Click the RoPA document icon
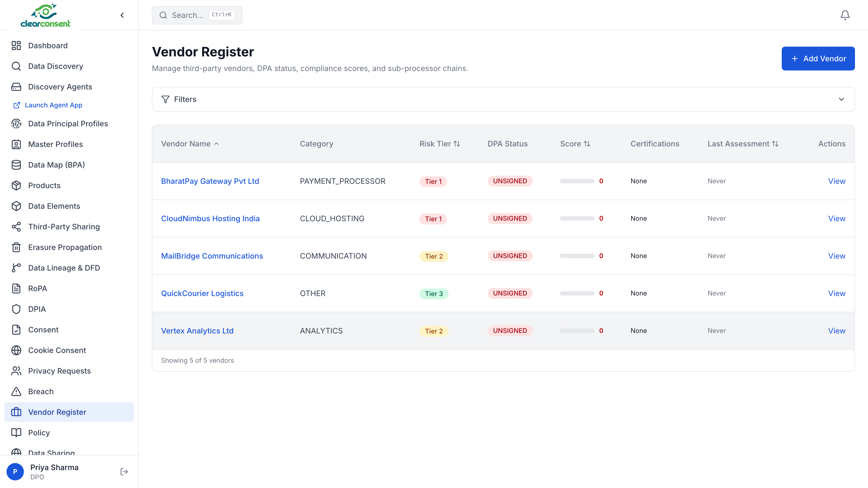Screen dimensions: 868x488 pyautogui.click(x=16, y=288)
